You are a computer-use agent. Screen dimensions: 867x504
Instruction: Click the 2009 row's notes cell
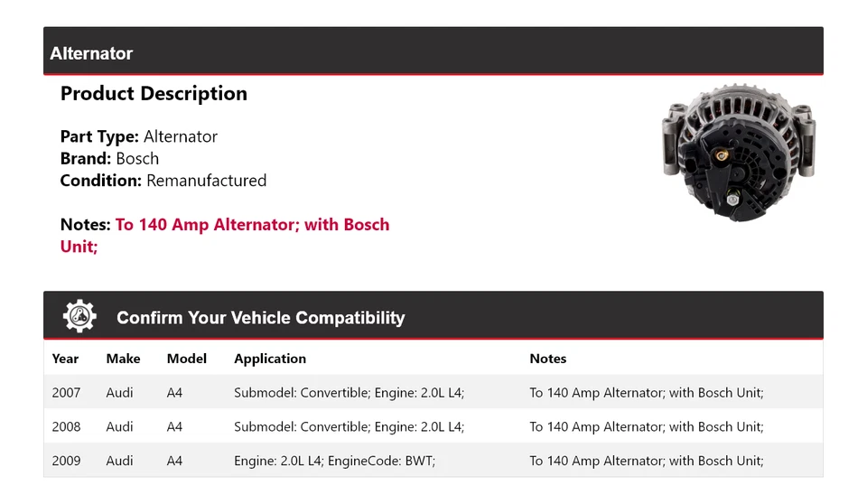[x=646, y=461]
